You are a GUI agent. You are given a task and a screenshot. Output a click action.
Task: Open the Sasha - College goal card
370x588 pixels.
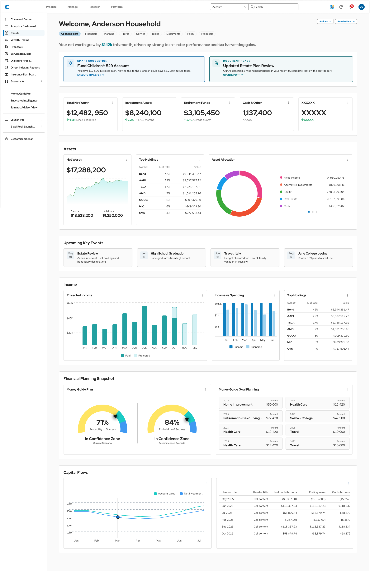(317, 416)
